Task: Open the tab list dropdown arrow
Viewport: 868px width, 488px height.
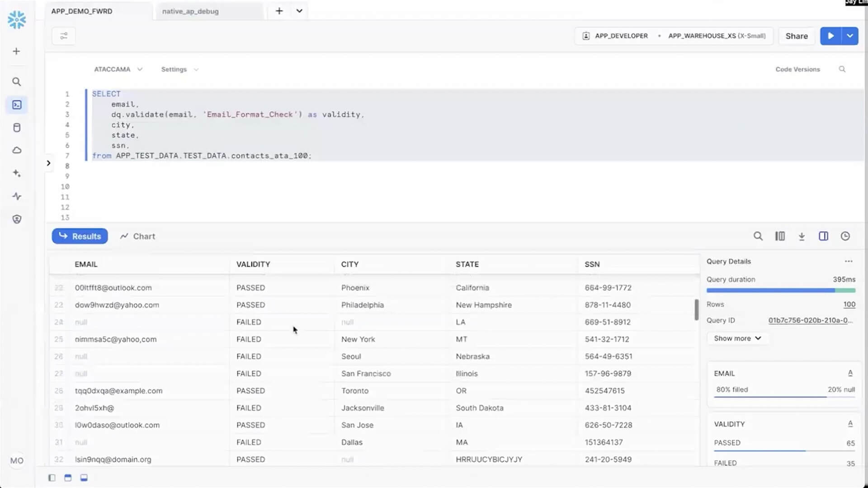Action: 299,11
